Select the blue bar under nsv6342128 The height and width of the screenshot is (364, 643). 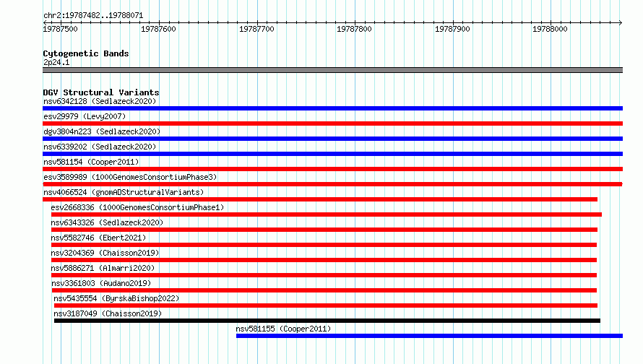[332, 108]
